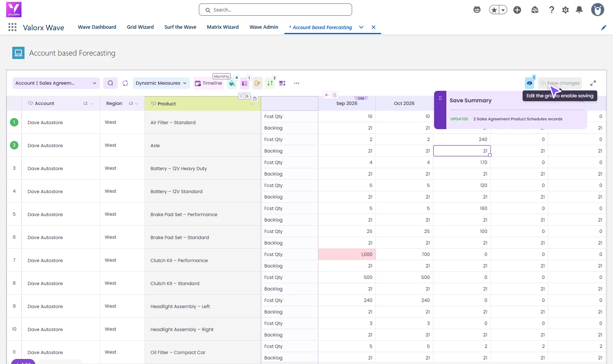
Task: Click the edit page pencil icon
Action: (604, 27)
